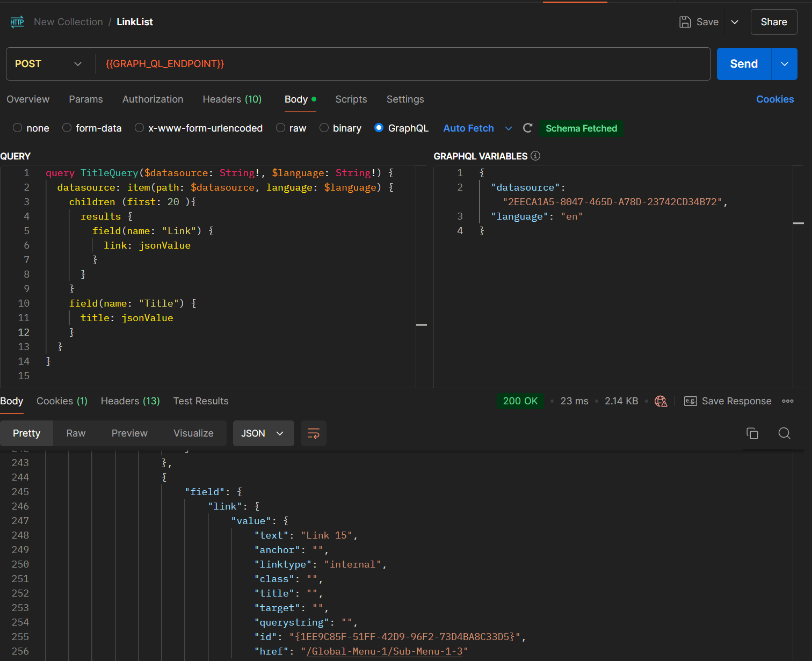Click the Auto Fetch link
The image size is (812, 661).
[468, 128]
